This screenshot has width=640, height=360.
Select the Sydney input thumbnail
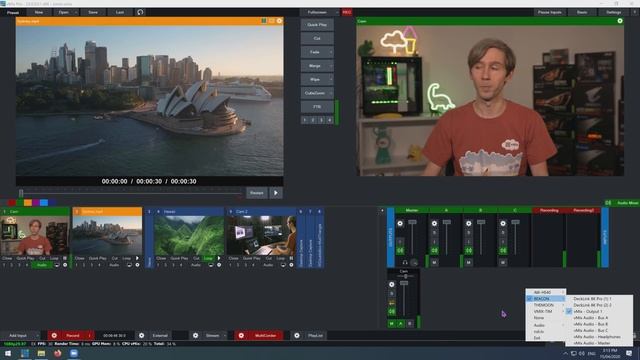coord(107,236)
